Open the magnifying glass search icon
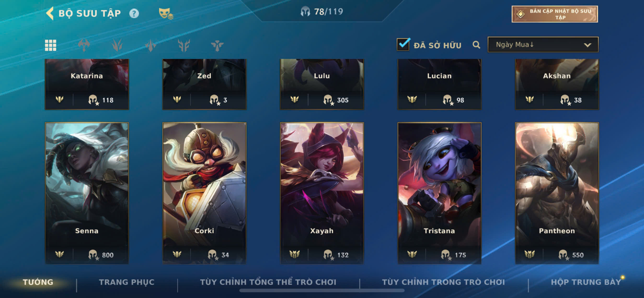644x298 pixels. [x=476, y=45]
